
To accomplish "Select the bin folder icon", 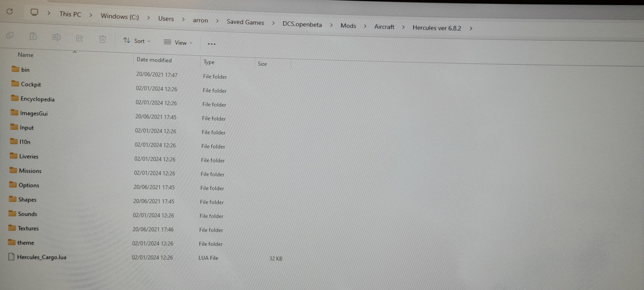I will (15, 69).
